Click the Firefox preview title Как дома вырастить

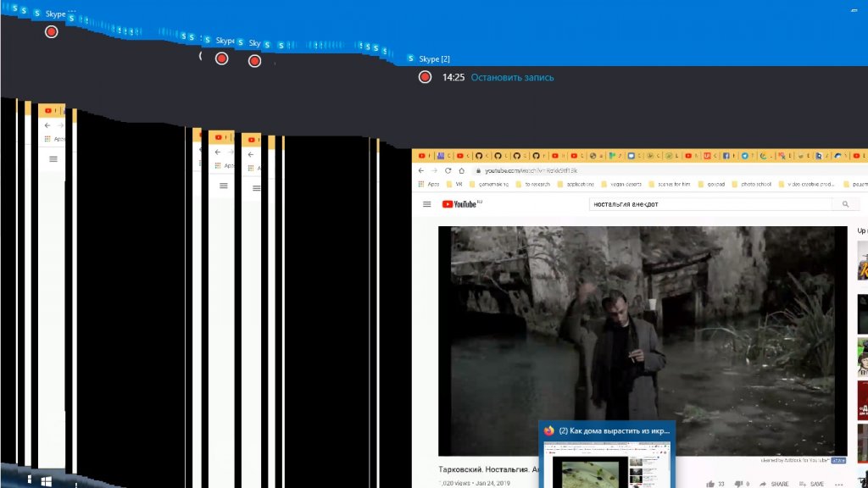coord(614,430)
